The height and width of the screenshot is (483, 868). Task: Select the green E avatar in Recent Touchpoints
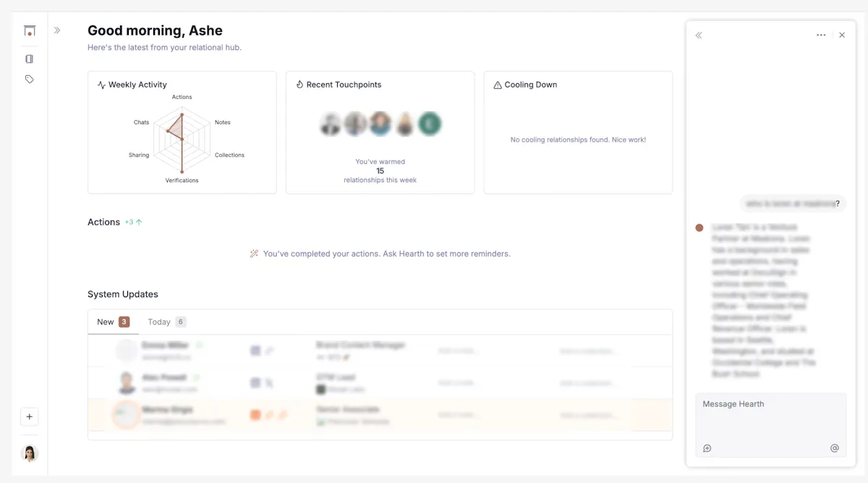click(430, 124)
